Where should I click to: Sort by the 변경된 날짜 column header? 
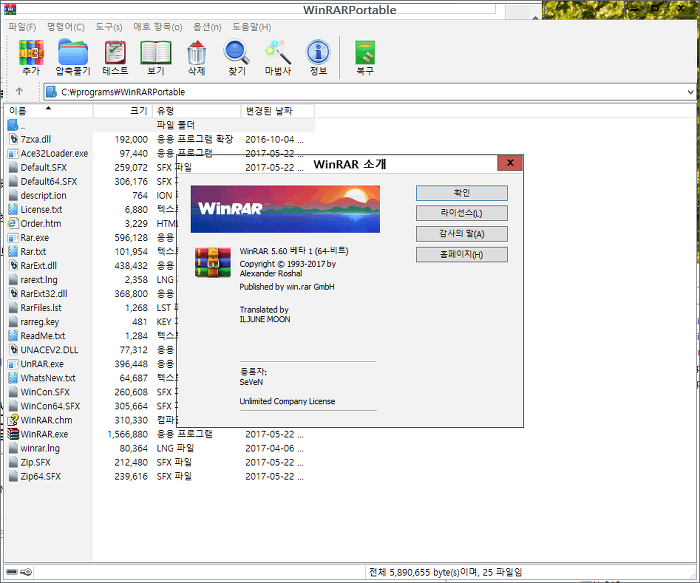click(278, 111)
